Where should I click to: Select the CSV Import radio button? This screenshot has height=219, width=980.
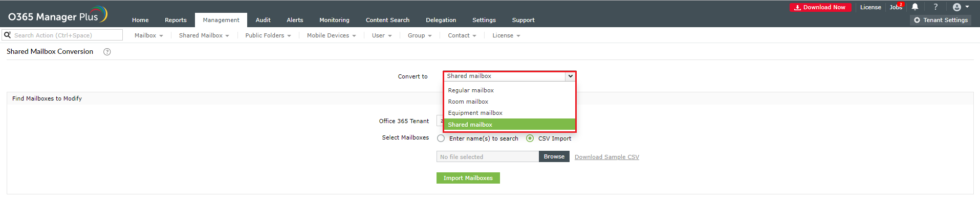click(530, 138)
